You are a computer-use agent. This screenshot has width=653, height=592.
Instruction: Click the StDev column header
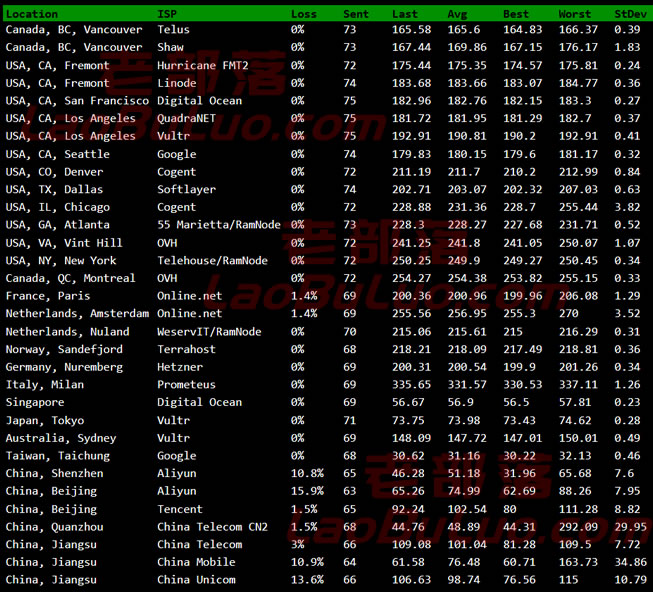point(630,14)
